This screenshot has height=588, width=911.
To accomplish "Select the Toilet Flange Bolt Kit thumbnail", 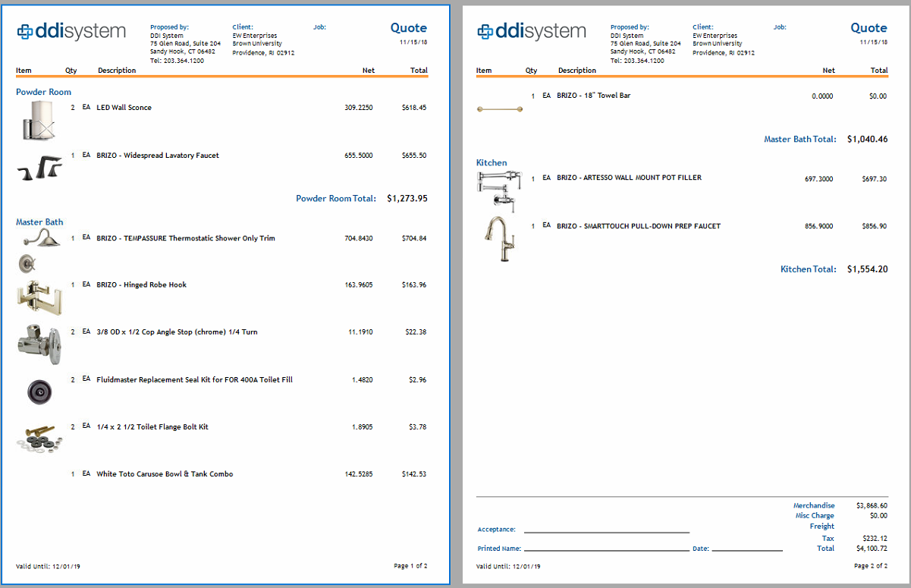I will pyautogui.click(x=38, y=439).
